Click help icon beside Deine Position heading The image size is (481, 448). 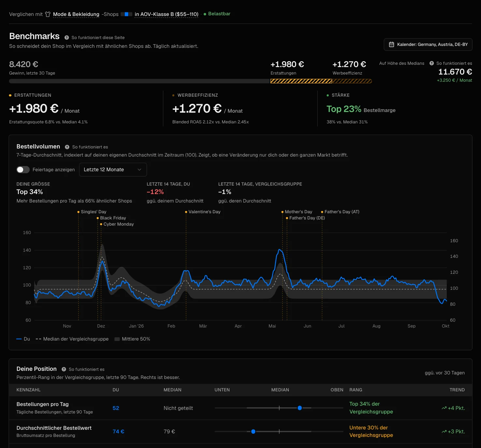pos(64,370)
